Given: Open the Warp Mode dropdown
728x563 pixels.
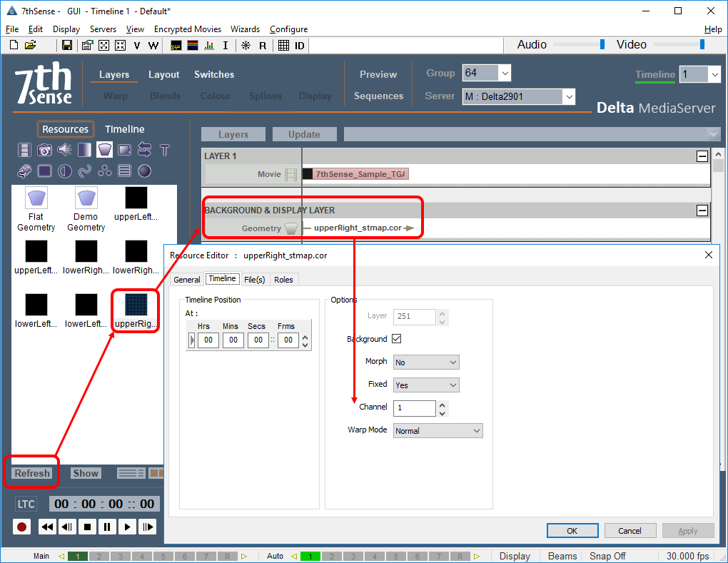Looking at the screenshot, I should (x=438, y=431).
